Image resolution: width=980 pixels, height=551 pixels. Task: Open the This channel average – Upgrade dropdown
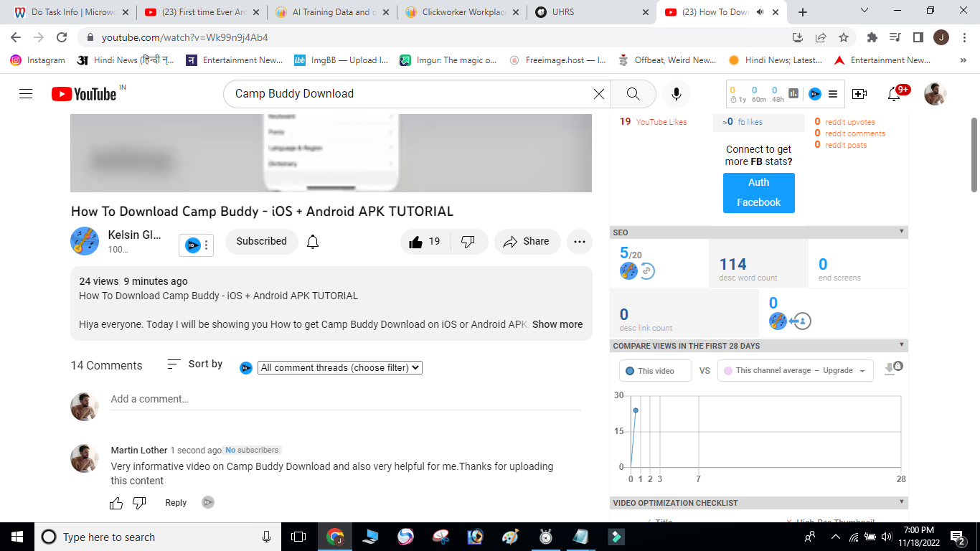796,371
